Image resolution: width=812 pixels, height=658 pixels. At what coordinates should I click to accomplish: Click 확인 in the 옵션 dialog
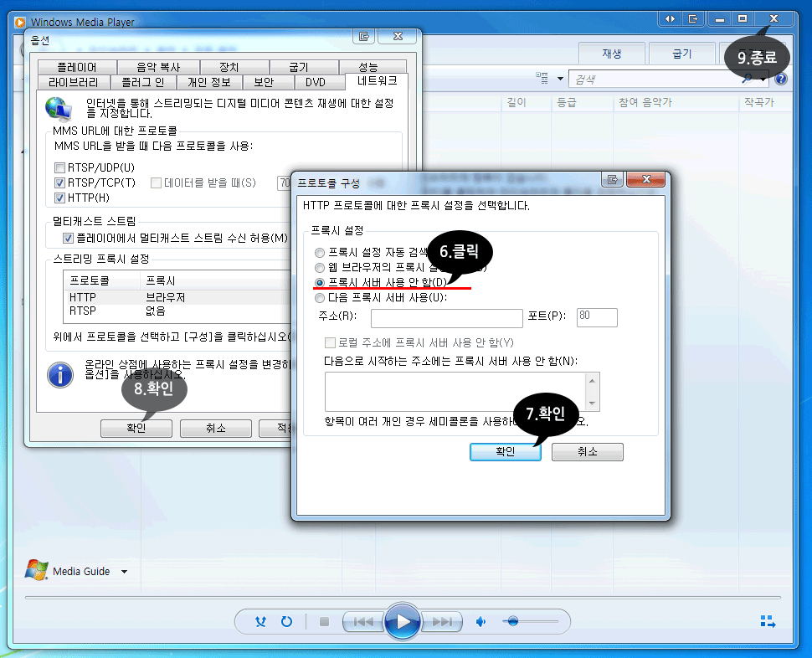(x=136, y=428)
